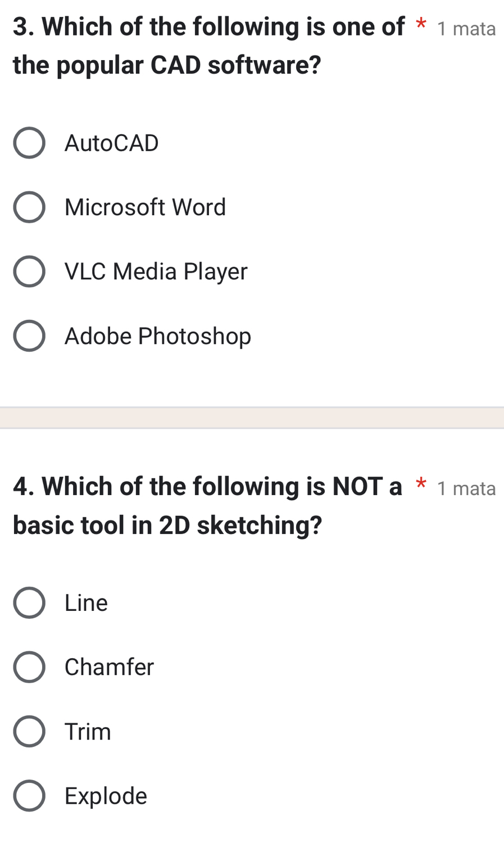504x843 pixels.
Task: Click the 1 mata label on question 4
Action: pyautogui.click(x=466, y=488)
